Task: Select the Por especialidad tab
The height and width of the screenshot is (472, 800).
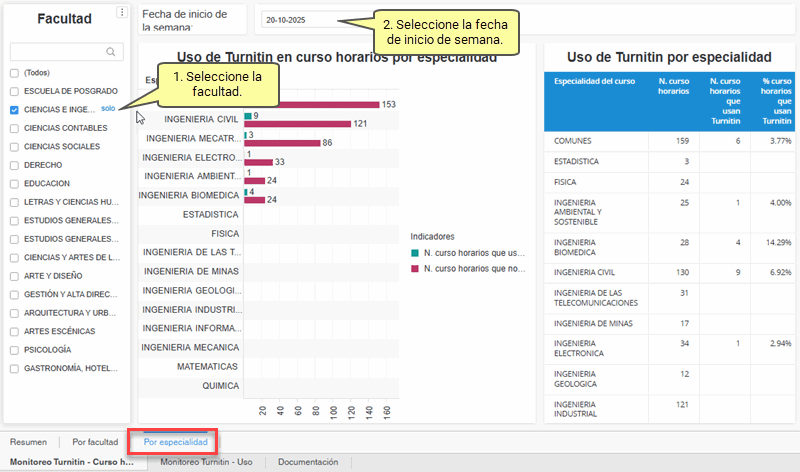Action: tap(175, 441)
